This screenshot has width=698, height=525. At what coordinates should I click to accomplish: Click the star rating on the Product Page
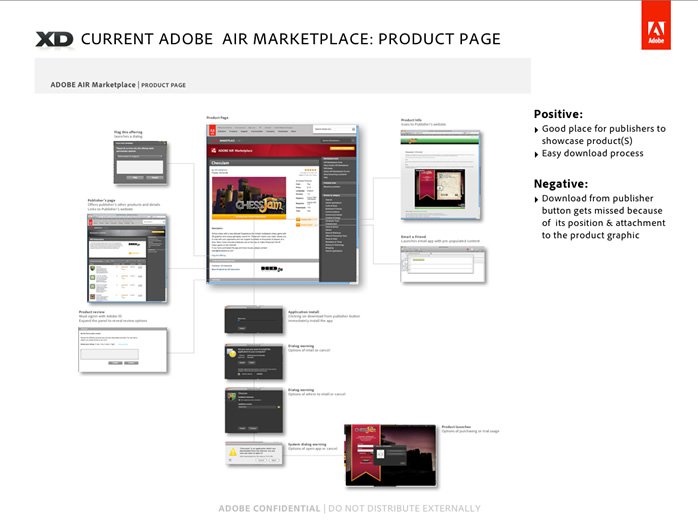pos(310,170)
